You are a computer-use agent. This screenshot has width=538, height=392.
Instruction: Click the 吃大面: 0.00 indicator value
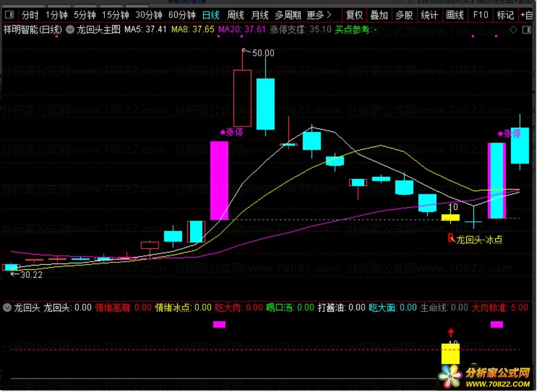393,308
